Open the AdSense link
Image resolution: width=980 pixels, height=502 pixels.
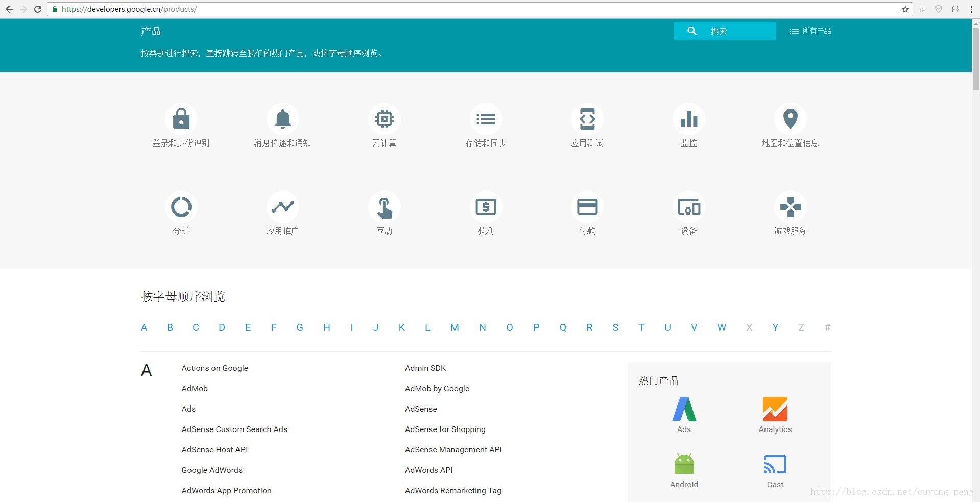pos(421,409)
